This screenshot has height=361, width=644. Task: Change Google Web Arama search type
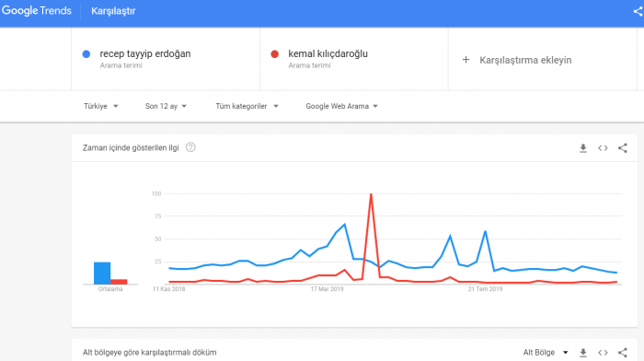[x=341, y=106]
